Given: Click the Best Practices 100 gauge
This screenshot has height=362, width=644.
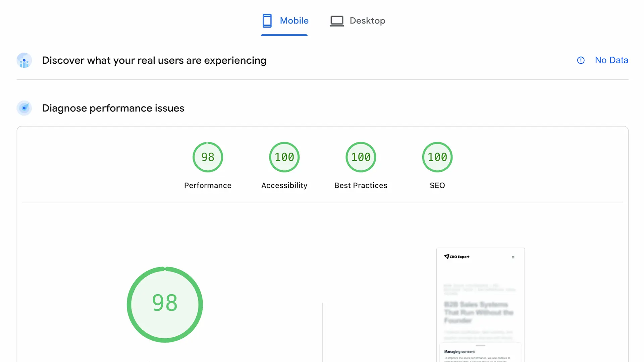Looking at the screenshot, I should (360, 157).
